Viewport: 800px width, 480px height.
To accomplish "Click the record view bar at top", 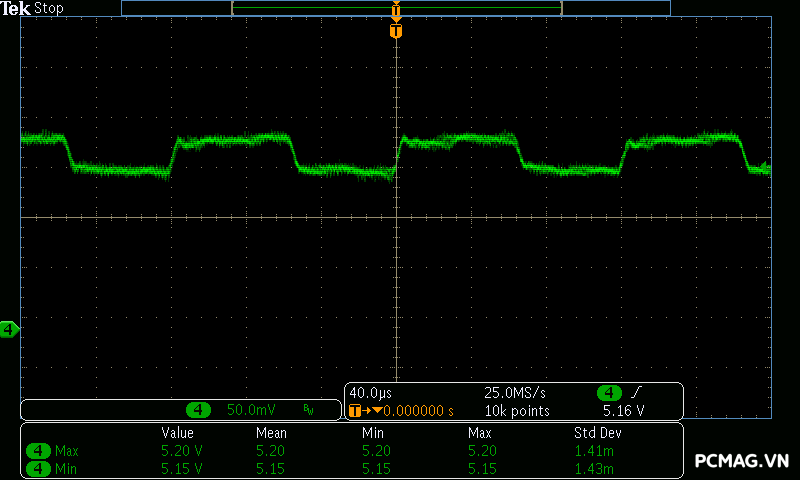I will click(396, 8).
